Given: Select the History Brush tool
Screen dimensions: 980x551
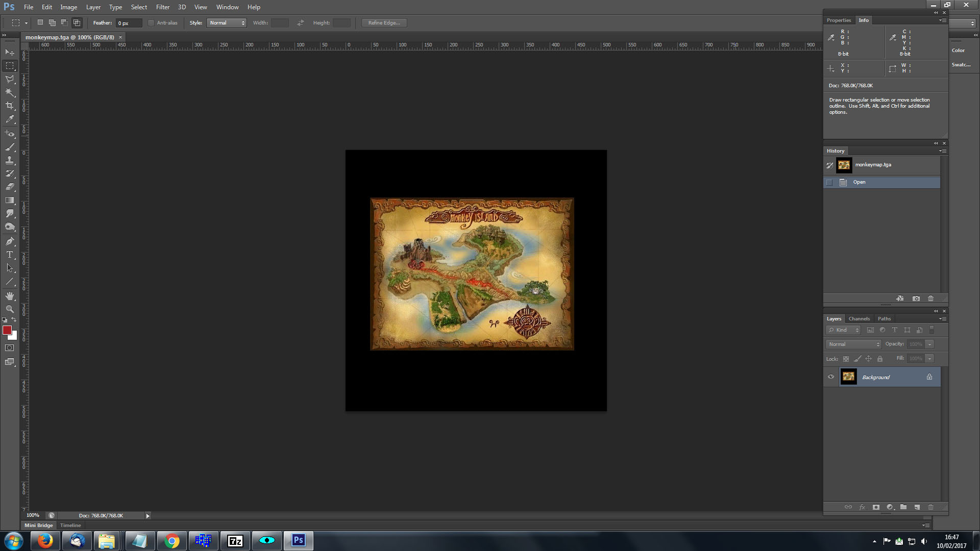Looking at the screenshot, I should pyautogui.click(x=10, y=173).
